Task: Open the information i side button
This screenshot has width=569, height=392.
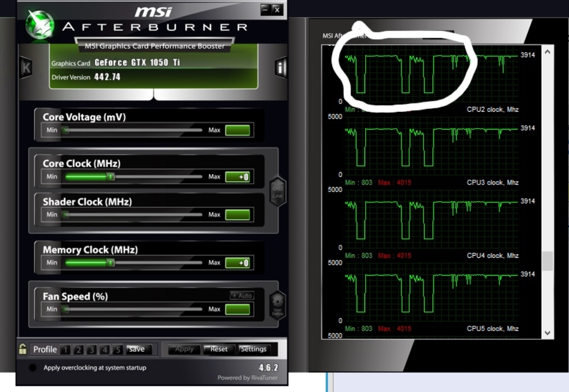Action: (280, 67)
